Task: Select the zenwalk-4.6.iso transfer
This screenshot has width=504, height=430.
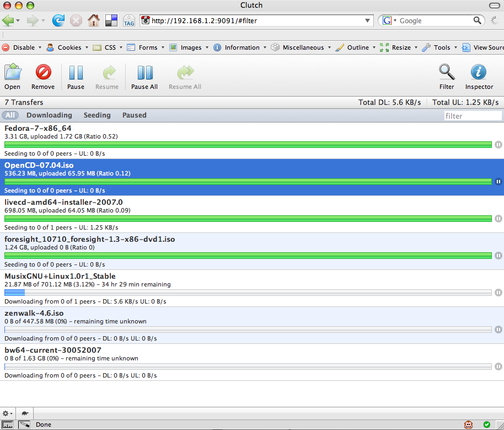Action: [x=252, y=325]
